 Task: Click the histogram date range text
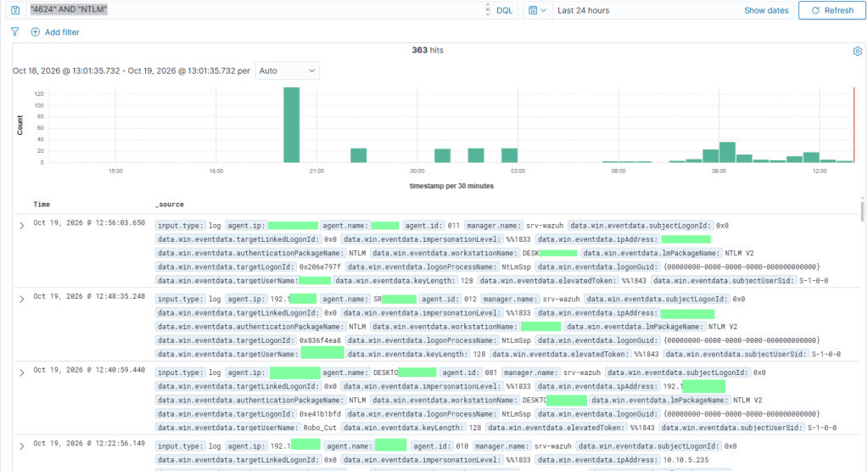(x=132, y=70)
